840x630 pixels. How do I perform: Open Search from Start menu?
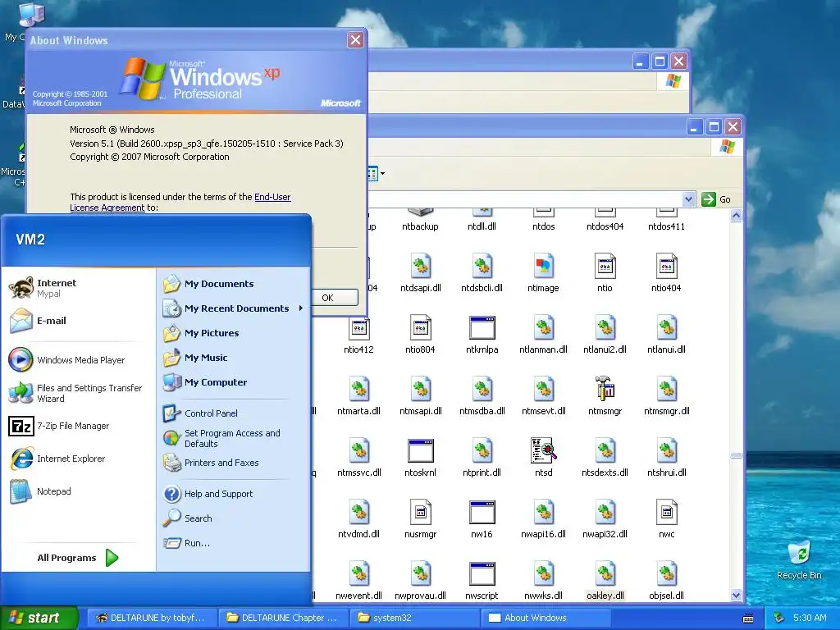click(x=234, y=518)
